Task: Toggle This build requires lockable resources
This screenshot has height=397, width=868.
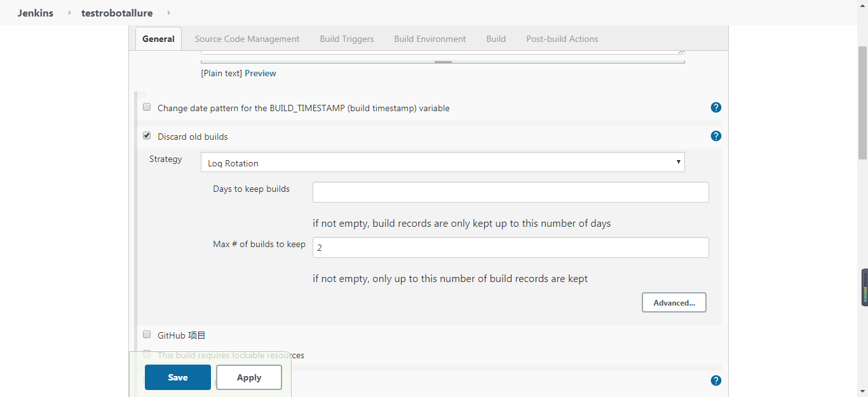Action: (147, 354)
